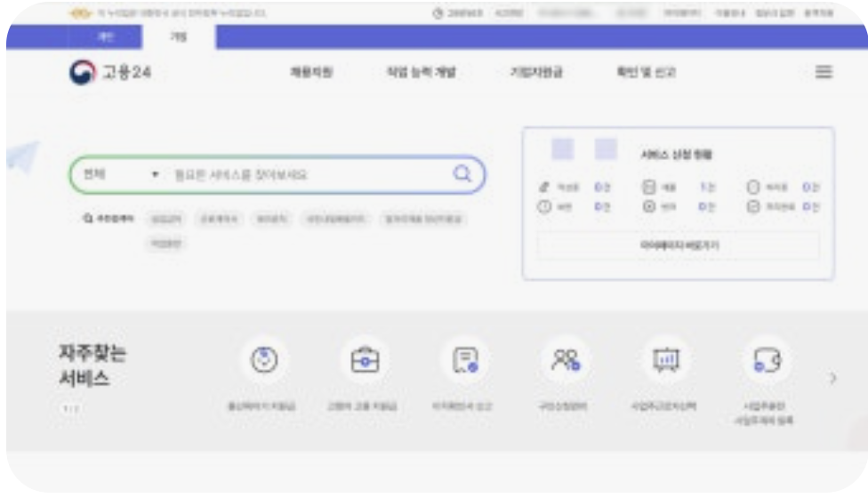Open the 기업지원금 menu

click(536, 72)
